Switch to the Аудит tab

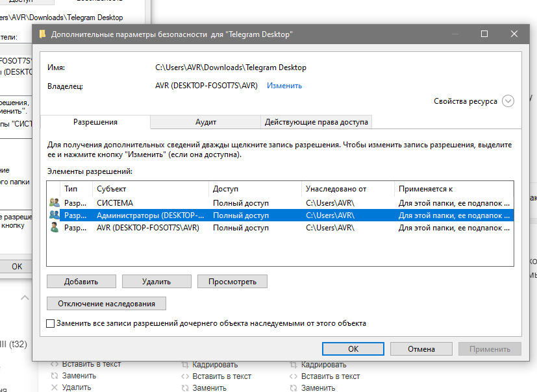pos(205,122)
